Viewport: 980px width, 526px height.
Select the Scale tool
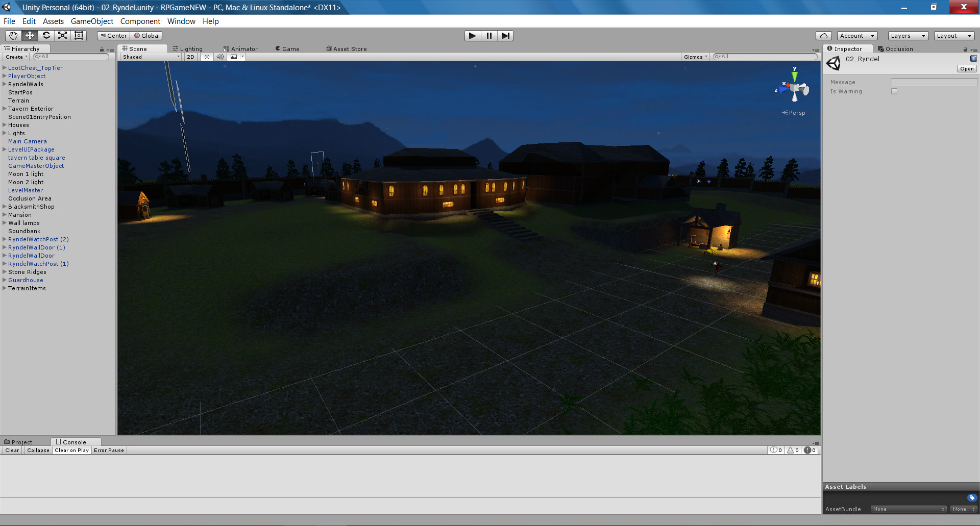click(62, 36)
